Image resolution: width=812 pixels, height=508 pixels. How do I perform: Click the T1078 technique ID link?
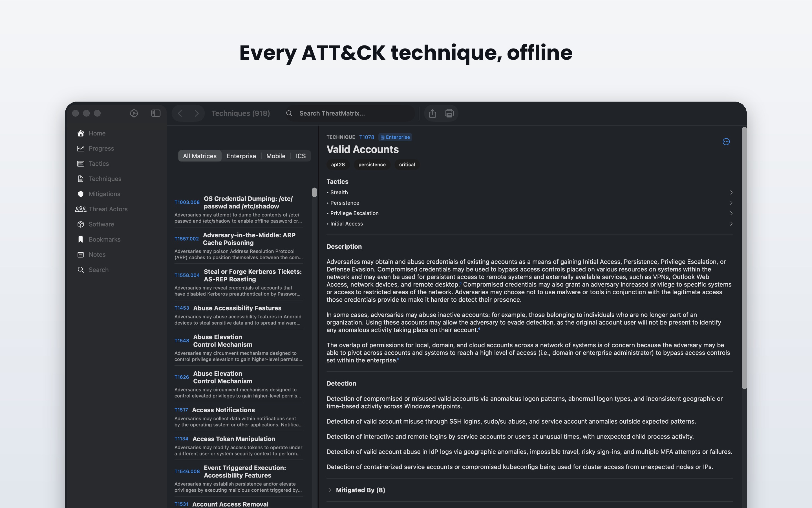point(367,137)
